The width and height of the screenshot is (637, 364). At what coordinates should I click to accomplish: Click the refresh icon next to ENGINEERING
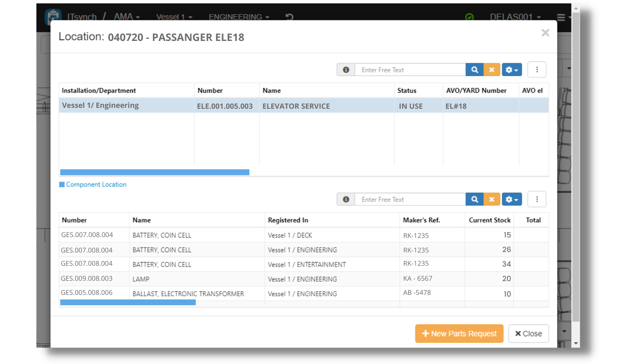(x=289, y=16)
